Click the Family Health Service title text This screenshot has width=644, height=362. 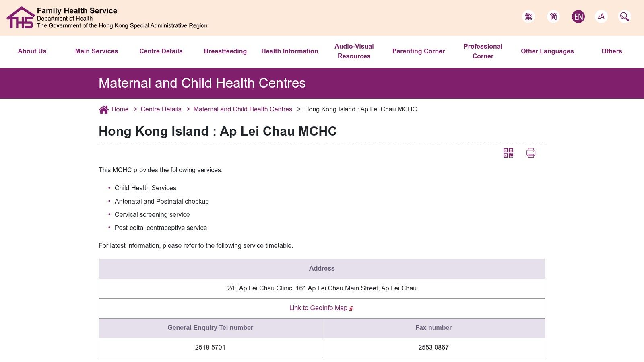coord(77,11)
